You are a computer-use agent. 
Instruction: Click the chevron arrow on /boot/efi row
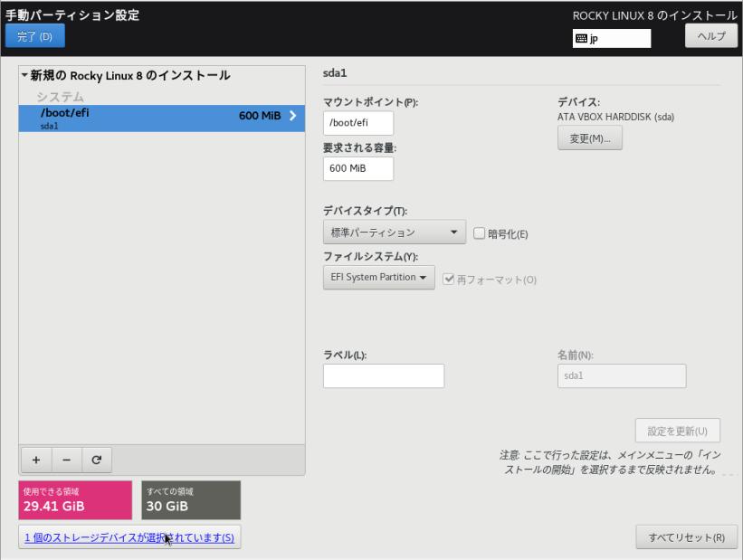coord(293,116)
